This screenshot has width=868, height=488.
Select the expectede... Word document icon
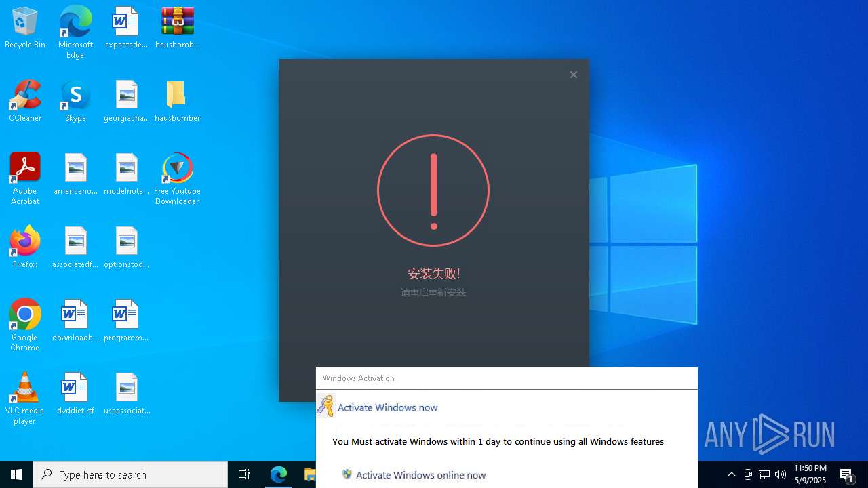126,28
